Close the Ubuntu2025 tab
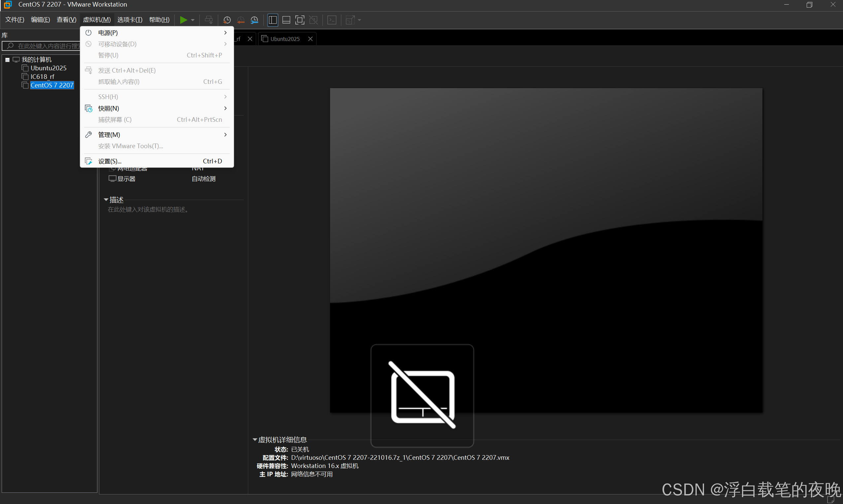The width and height of the screenshot is (843, 504). point(310,39)
